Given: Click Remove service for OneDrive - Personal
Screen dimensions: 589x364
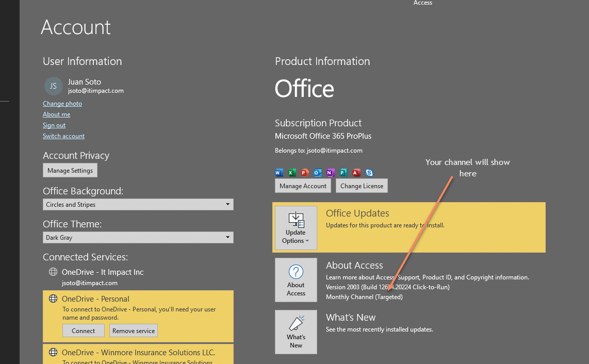Looking at the screenshot, I should (x=134, y=330).
